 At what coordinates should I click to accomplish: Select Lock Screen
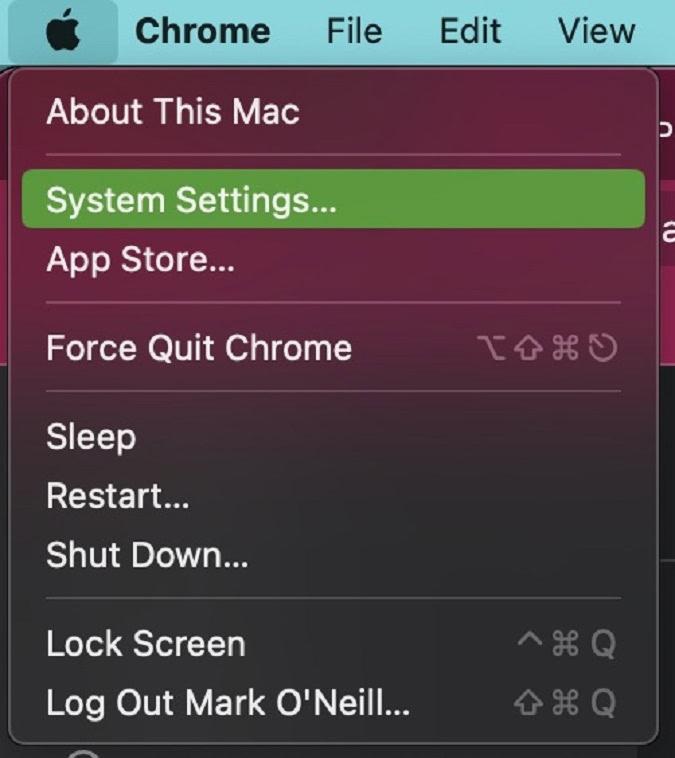(145, 643)
